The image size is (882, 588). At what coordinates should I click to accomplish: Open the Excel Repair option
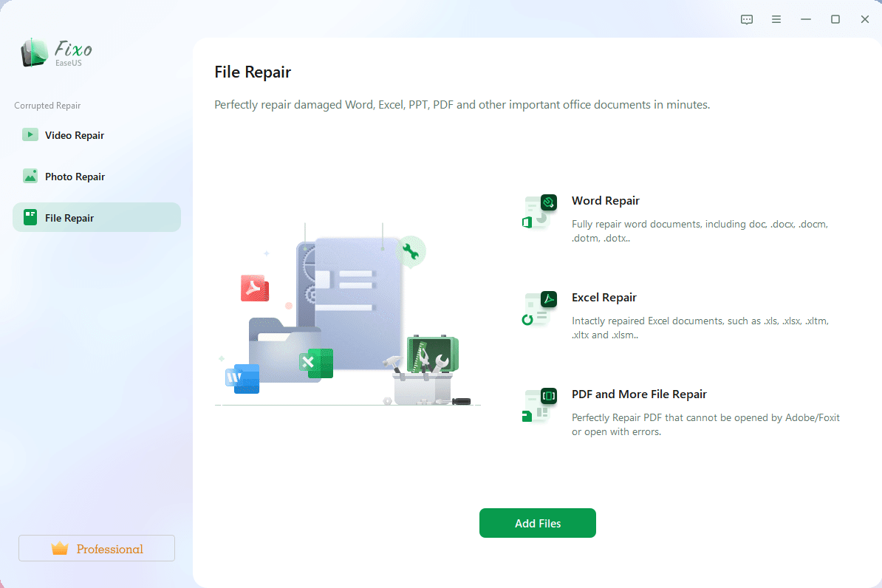click(x=604, y=297)
